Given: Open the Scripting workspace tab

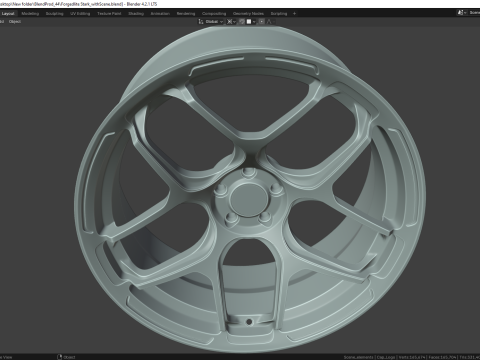Looking at the screenshot, I should tap(279, 14).
